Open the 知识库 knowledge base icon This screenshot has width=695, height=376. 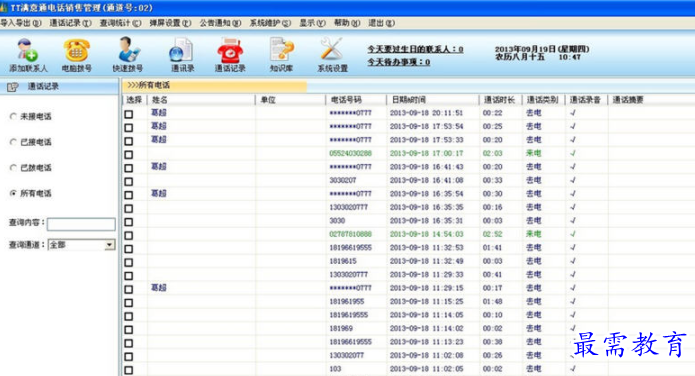coord(282,49)
